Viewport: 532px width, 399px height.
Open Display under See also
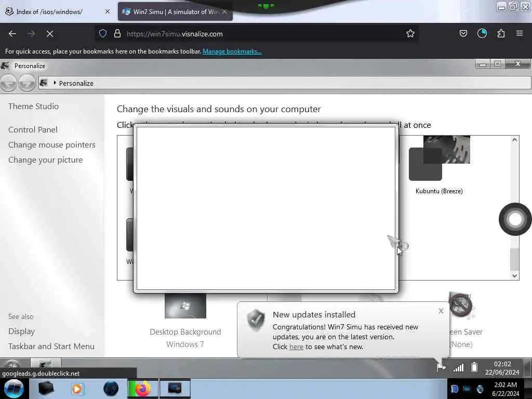pos(22,331)
